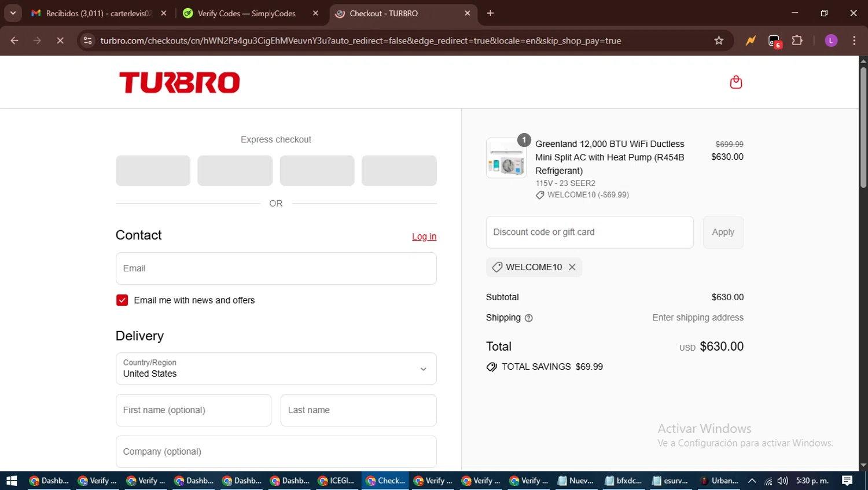Close the Verify Codes SimplyCodes tab
868x490 pixels.
coord(315,13)
